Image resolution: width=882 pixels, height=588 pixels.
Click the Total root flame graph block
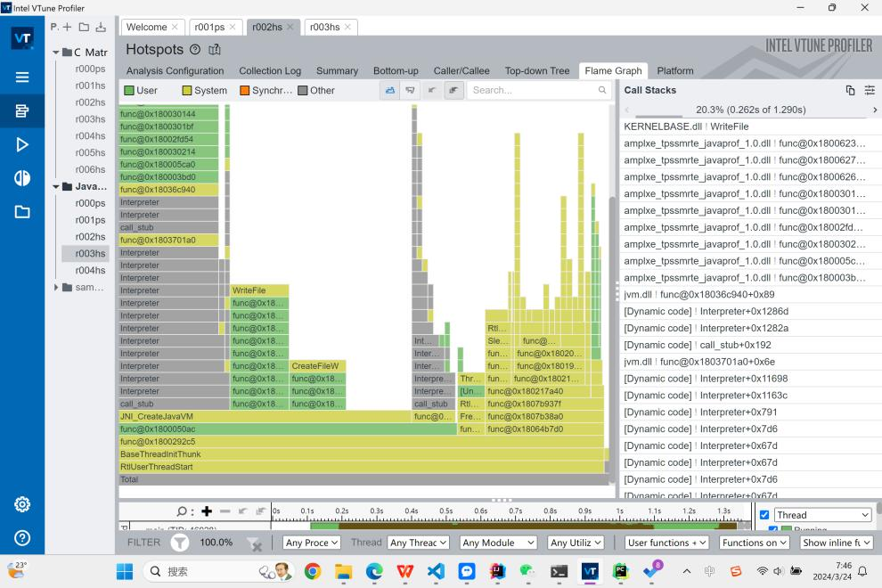[x=363, y=479]
